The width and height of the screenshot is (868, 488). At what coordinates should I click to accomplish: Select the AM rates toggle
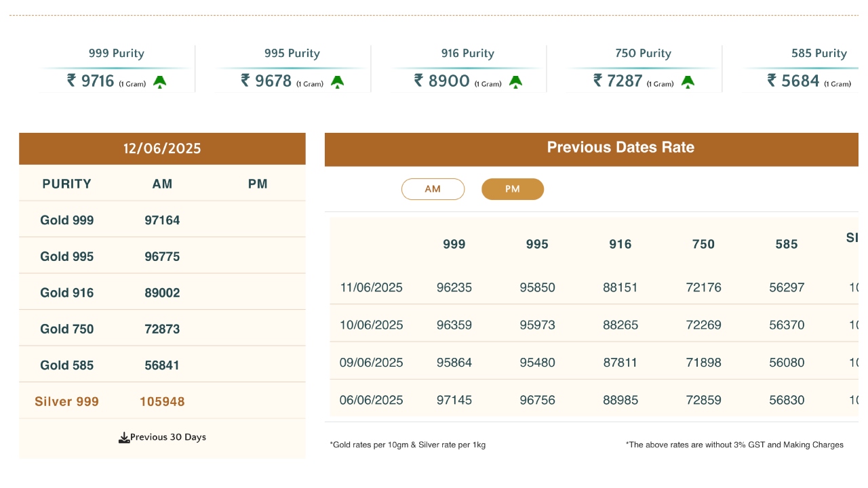click(x=433, y=189)
